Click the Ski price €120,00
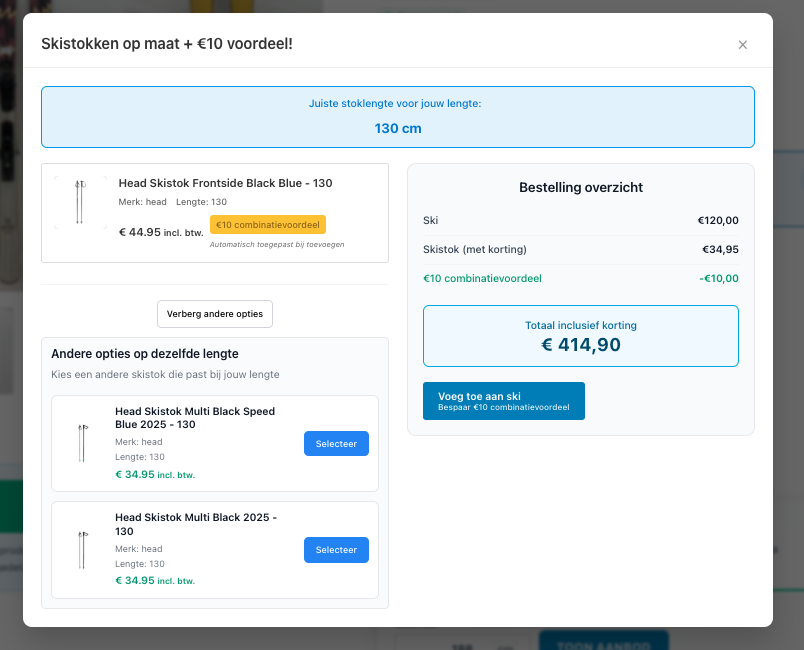The image size is (804, 650). click(718, 220)
